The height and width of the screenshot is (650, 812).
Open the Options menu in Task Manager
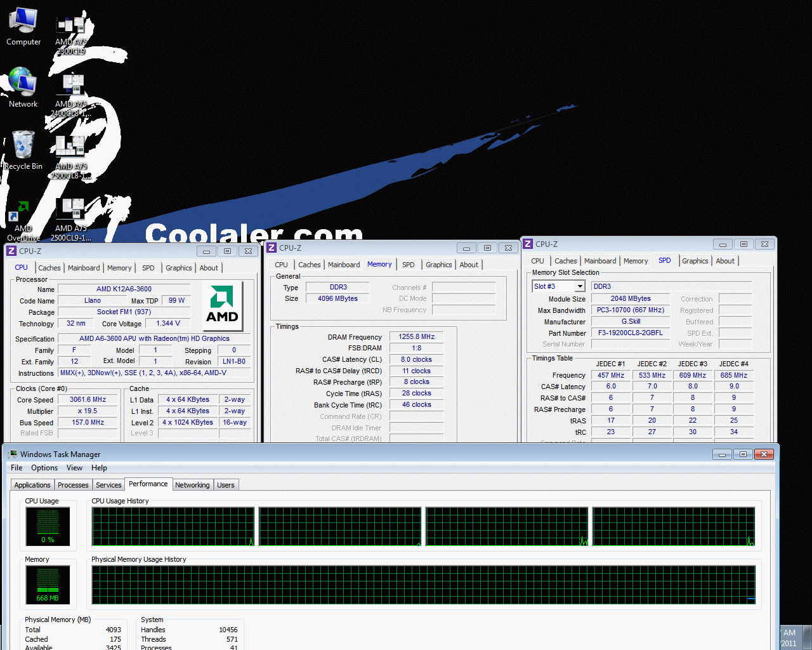coord(44,468)
